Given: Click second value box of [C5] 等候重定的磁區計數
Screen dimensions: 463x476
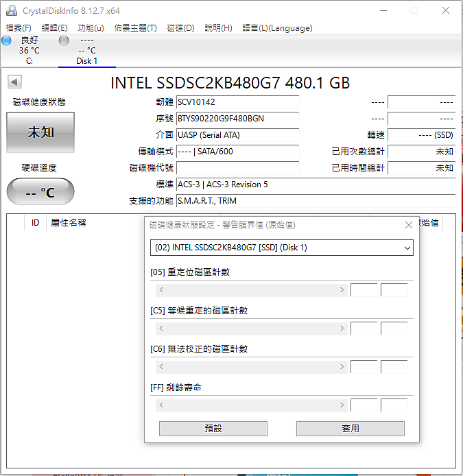Looking at the screenshot, I should (394, 328).
